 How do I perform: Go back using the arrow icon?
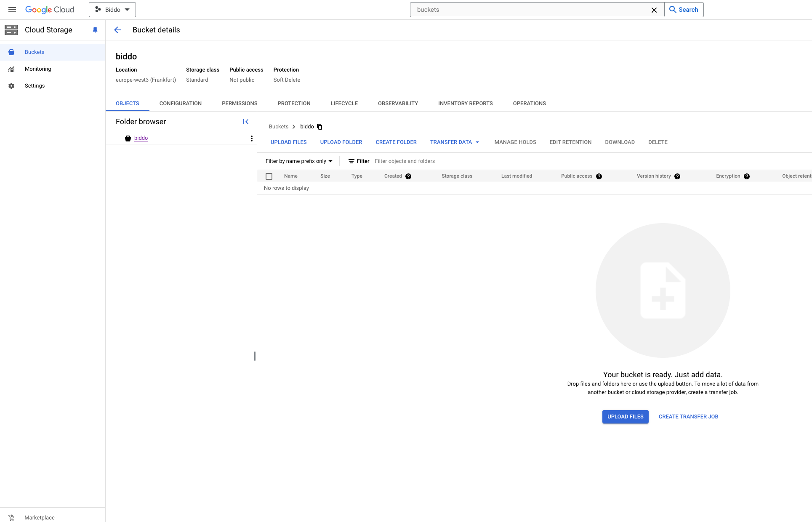click(x=117, y=30)
